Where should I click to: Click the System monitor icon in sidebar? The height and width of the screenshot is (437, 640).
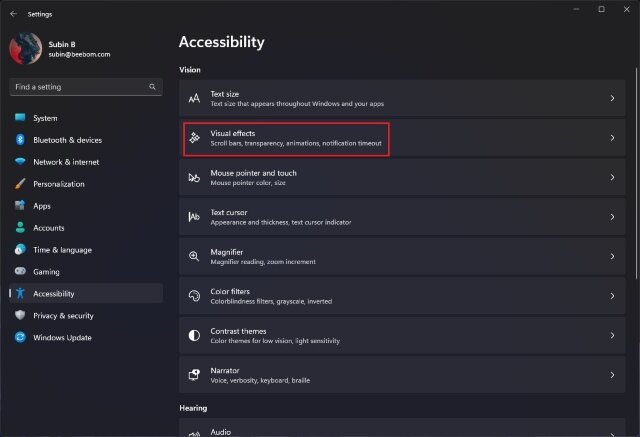pyautogui.click(x=20, y=118)
